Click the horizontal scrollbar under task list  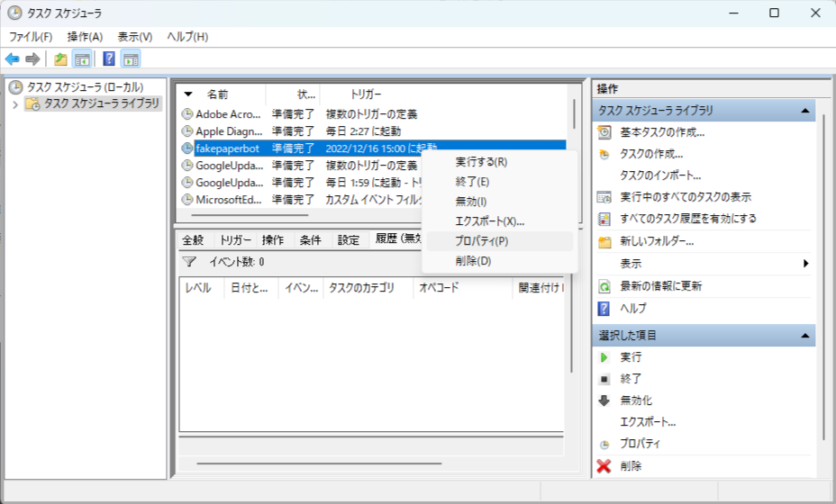(x=250, y=215)
